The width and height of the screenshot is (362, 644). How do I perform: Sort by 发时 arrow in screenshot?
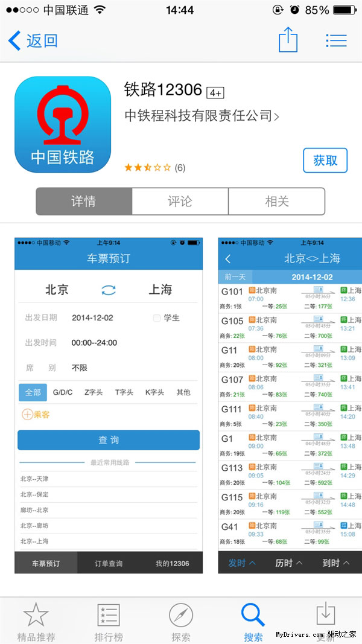252,563
